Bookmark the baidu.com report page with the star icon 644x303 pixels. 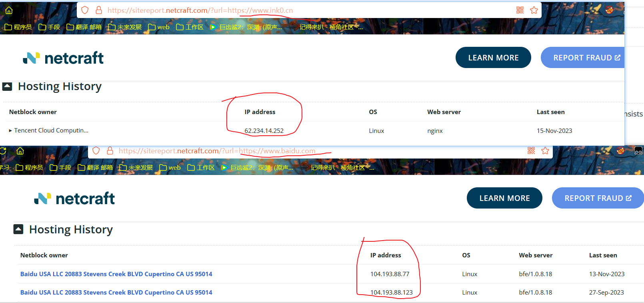[545, 150]
